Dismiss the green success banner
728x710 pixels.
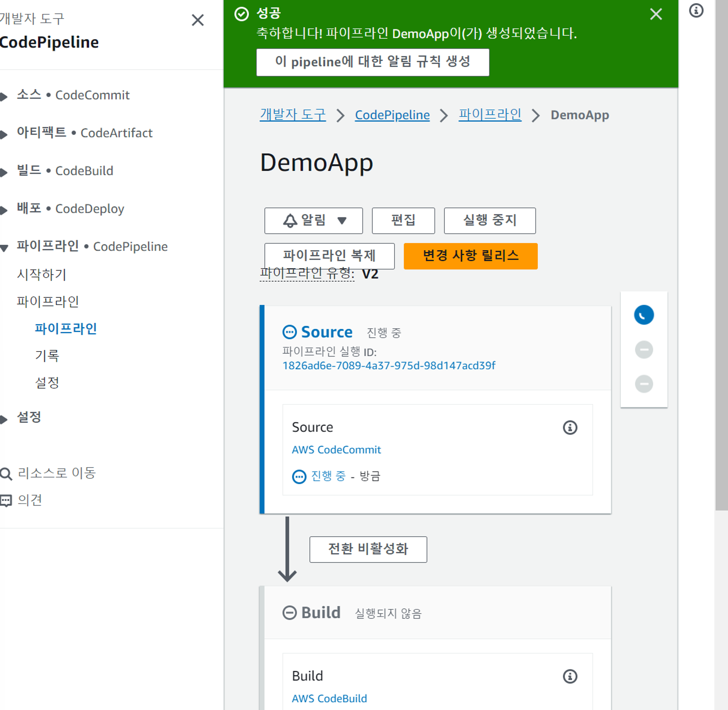(656, 14)
